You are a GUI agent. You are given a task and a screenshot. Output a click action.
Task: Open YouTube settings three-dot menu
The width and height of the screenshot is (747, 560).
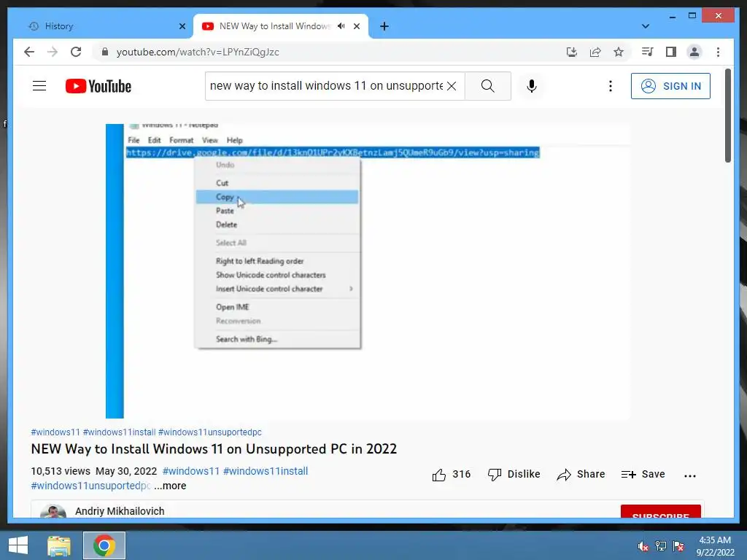pos(611,86)
